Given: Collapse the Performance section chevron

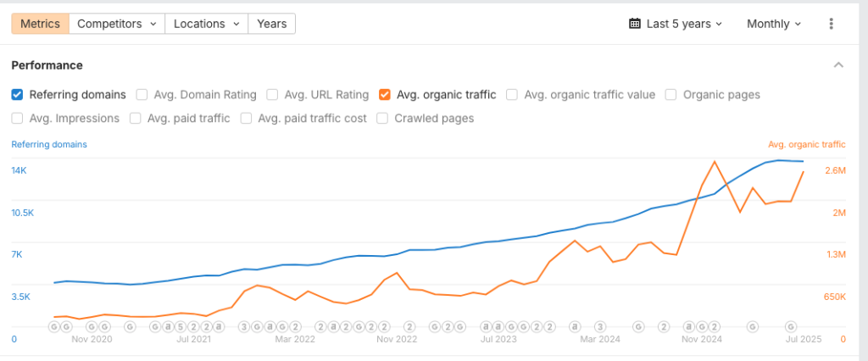Looking at the screenshot, I should (838, 65).
